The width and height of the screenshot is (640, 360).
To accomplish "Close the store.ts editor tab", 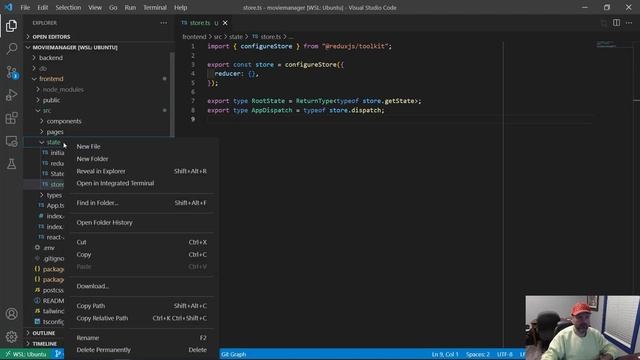I will (225, 23).
